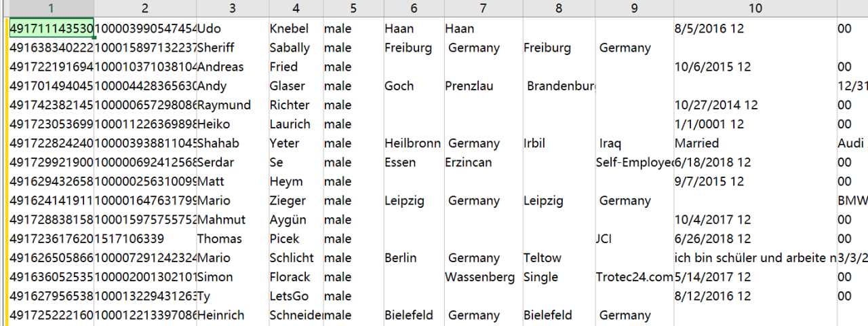868x326 pixels.
Task: Click the cell reading Married
Action: 755,143
